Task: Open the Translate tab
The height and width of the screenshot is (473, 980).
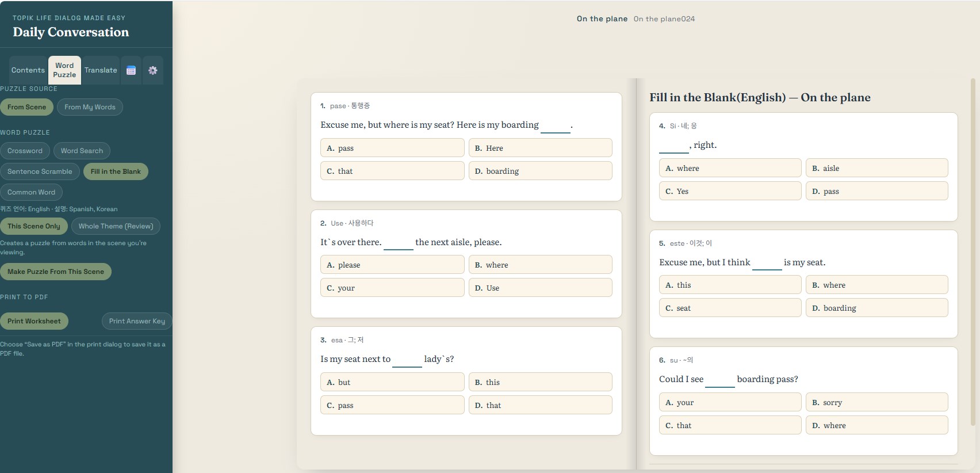Action: coord(101,70)
